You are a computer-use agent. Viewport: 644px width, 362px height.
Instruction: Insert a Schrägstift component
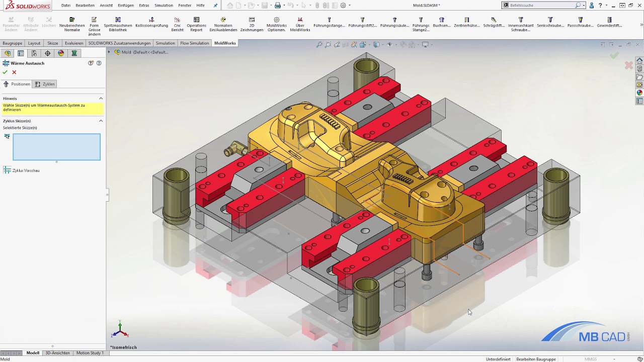click(x=494, y=23)
